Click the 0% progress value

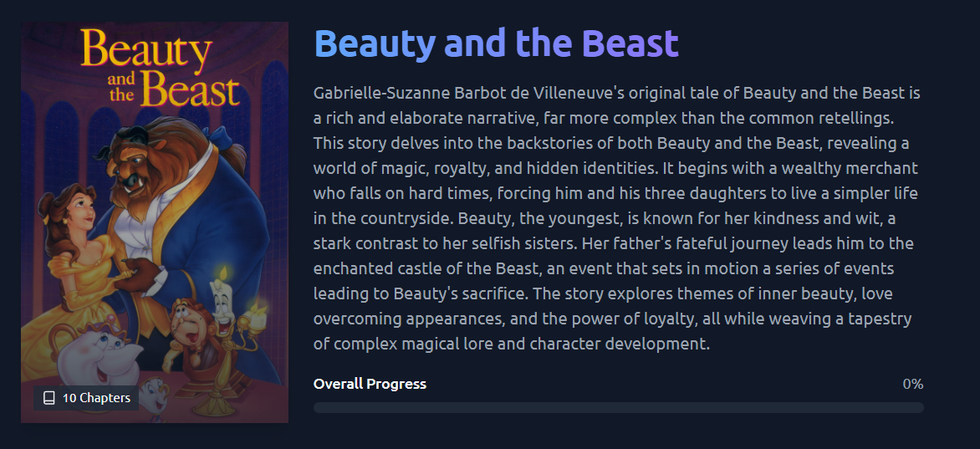pyautogui.click(x=912, y=384)
